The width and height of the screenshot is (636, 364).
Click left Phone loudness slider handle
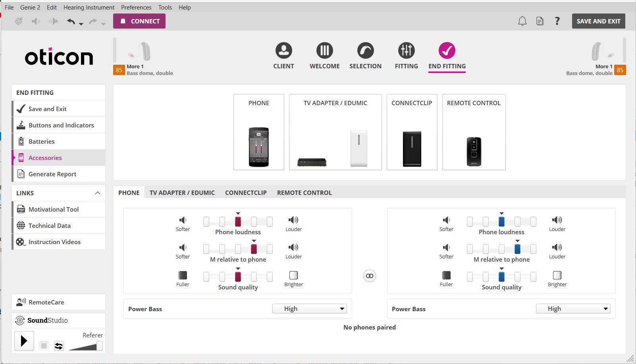click(238, 221)
